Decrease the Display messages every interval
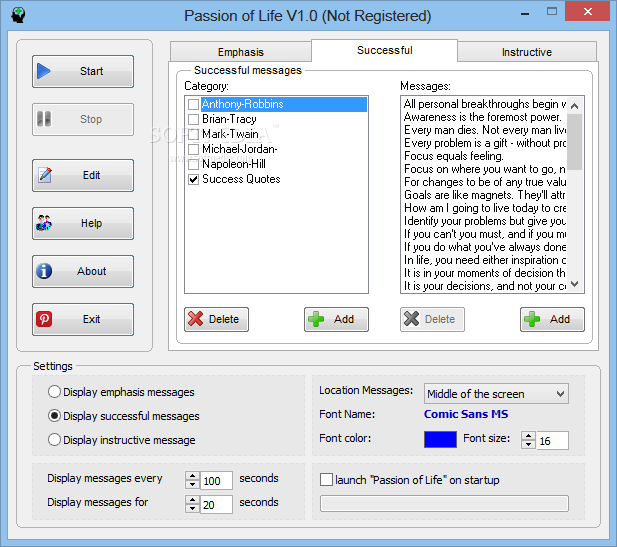This screenshot has height=547, width=617. [192, 484]
